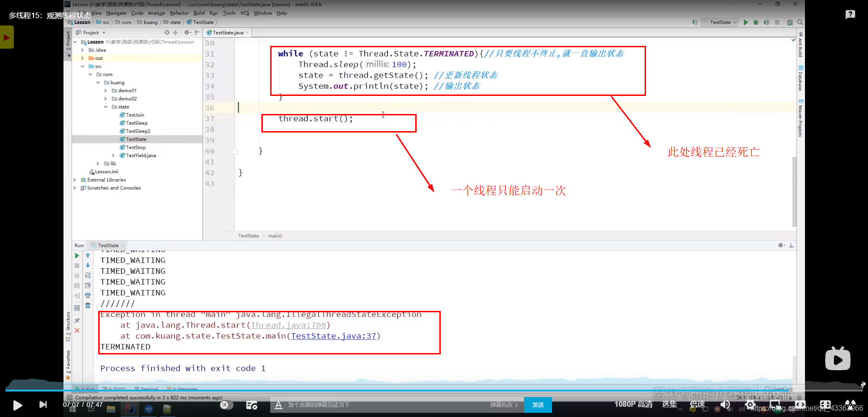
Task: Select Lesson.iml in the project tree
Action: point(104,172)
